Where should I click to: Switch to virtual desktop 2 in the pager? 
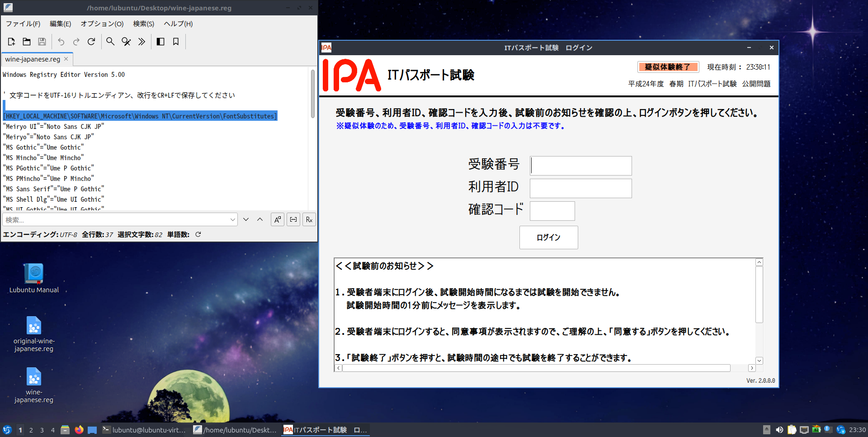pos(31,430)
